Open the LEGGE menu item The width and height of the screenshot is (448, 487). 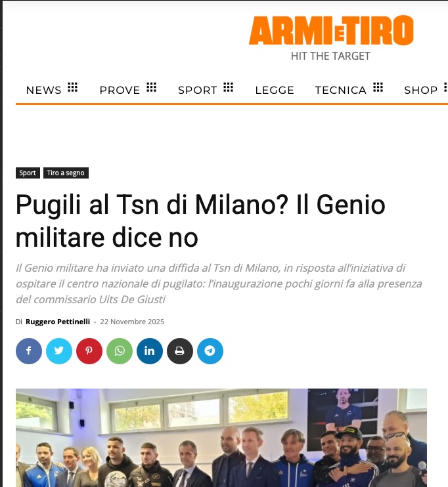coord(275,90)
